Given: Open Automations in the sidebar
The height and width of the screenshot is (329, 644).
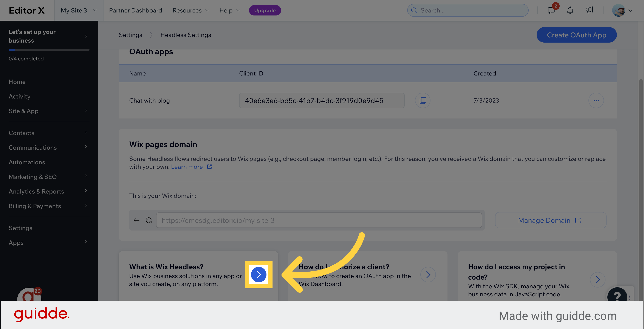Looking at the screenshot, I should pos(27,162).
